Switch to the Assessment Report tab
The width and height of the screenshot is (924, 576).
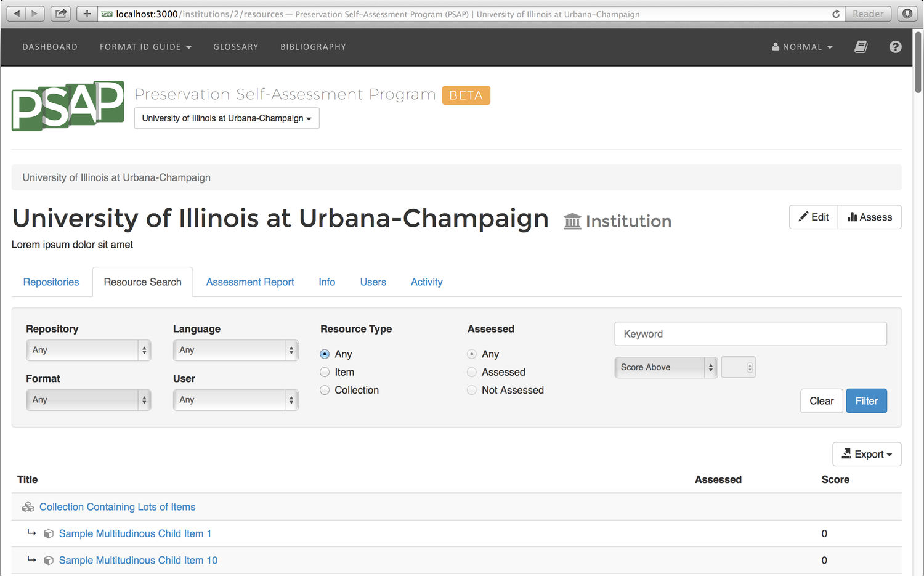(250, 282)
